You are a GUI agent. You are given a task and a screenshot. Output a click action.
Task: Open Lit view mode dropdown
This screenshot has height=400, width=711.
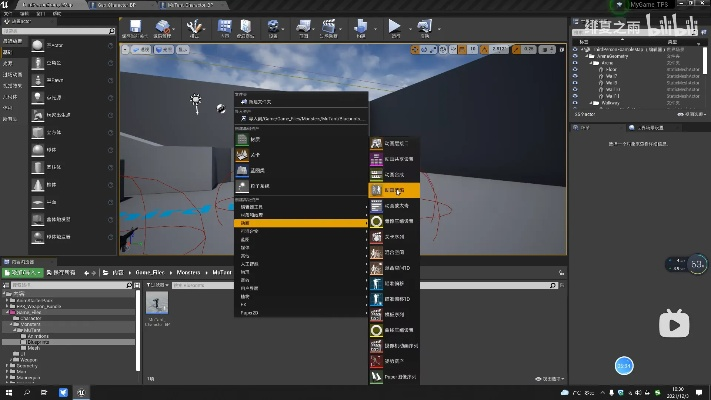[164, 49]
